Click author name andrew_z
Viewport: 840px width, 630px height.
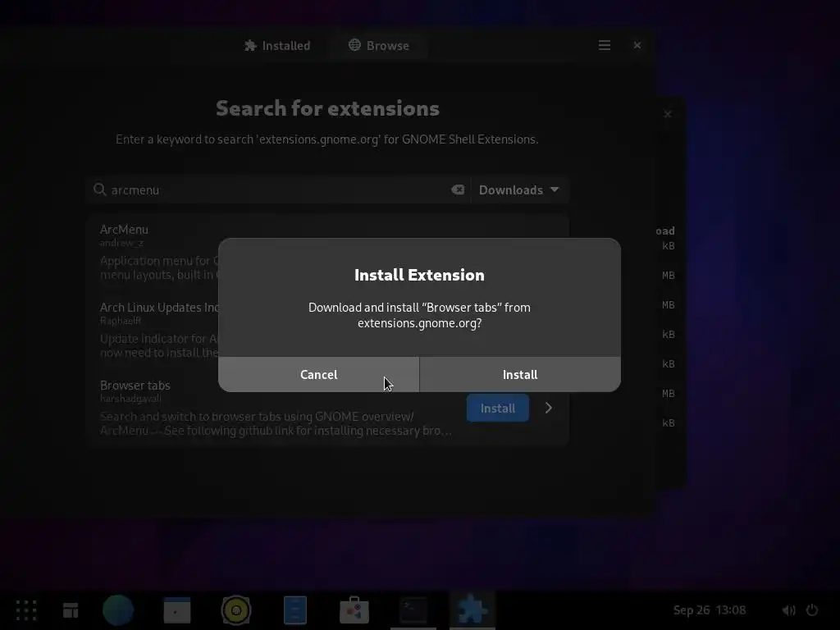[121, 243]
